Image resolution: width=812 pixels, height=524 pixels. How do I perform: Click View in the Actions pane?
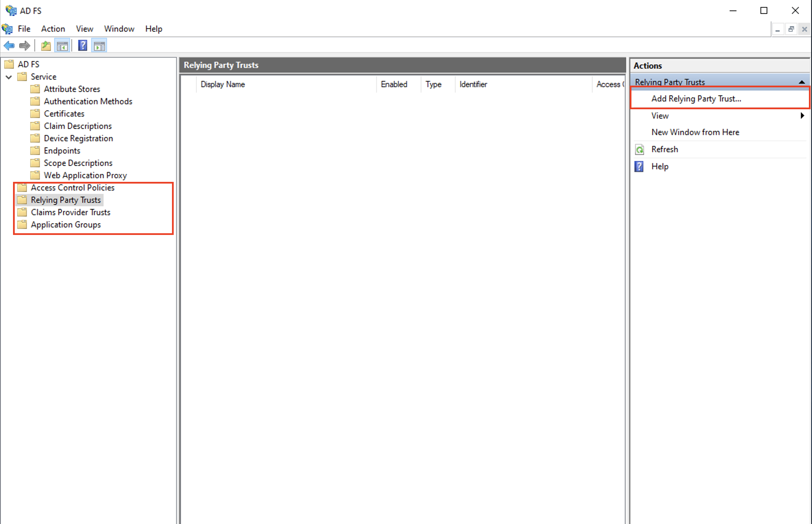(660, 116)
